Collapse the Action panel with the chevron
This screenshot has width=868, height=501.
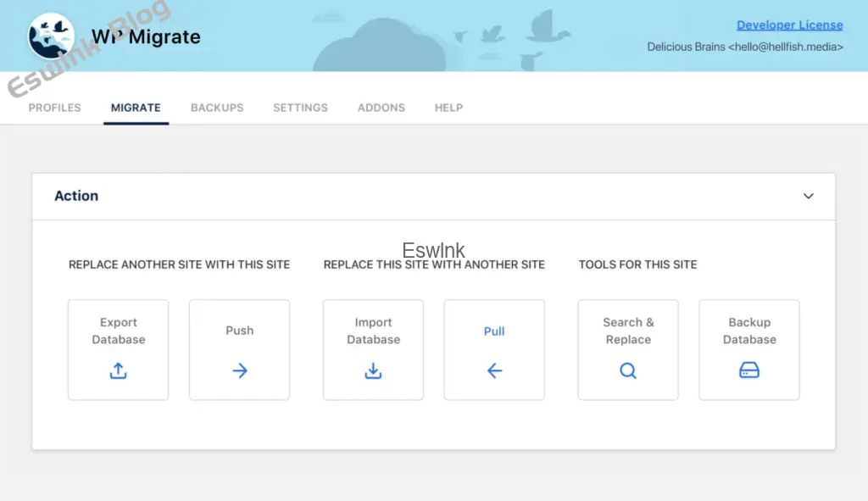tap(808, 196)
